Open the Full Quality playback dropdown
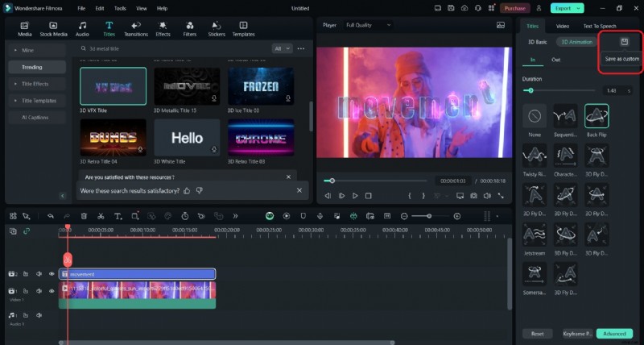This screenshot has height=345, width=644. 365,25
